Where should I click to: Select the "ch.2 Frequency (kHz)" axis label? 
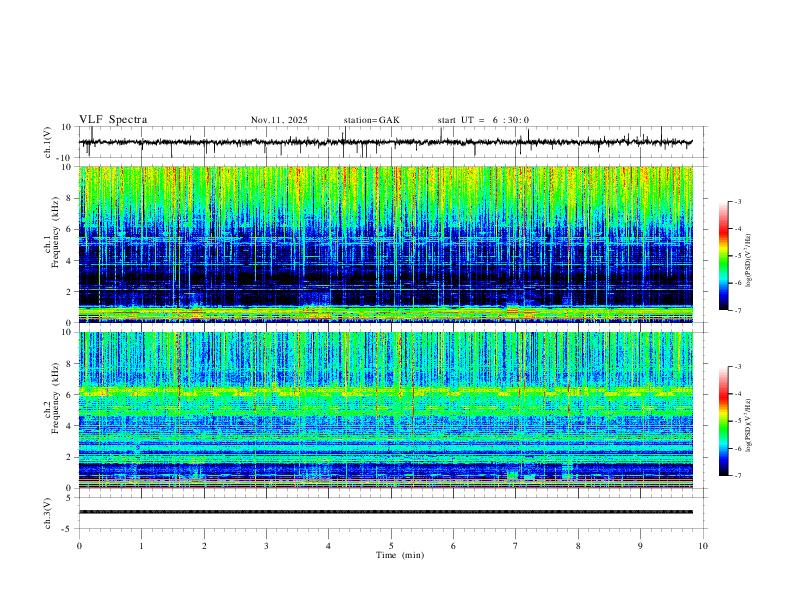51,398
